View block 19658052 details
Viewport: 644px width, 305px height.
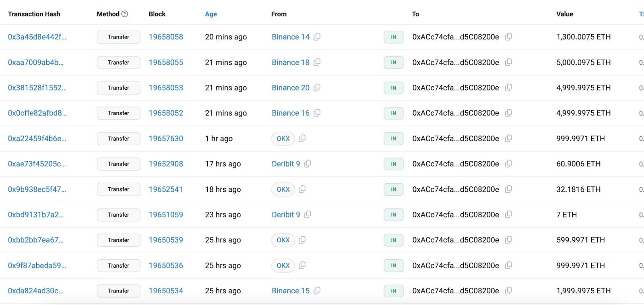(166, 113)
